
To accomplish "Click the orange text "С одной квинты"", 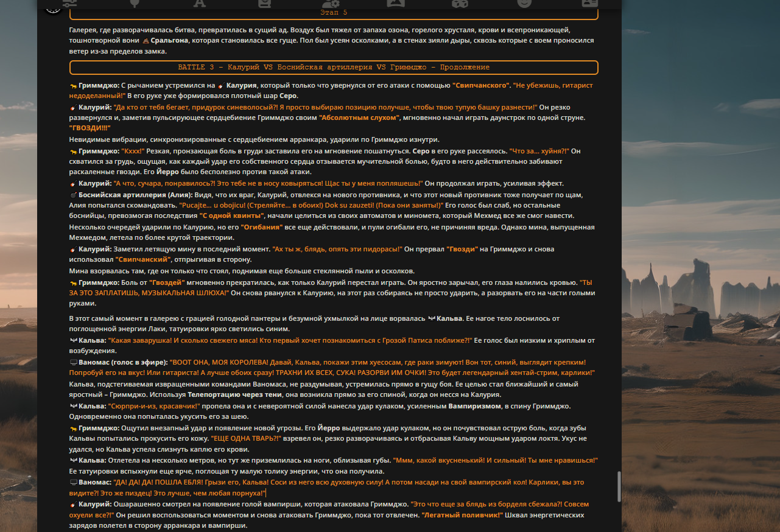I will pyautogui.click(x=231, y=216).
